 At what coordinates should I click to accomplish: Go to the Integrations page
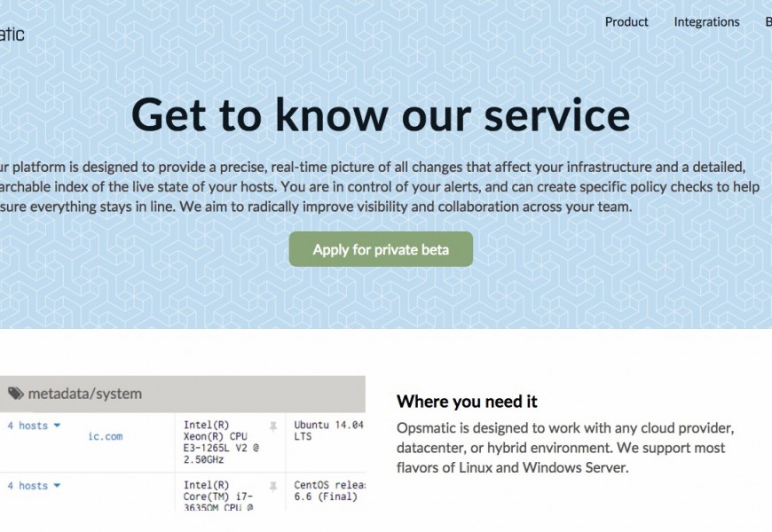(x=706, y=22)
